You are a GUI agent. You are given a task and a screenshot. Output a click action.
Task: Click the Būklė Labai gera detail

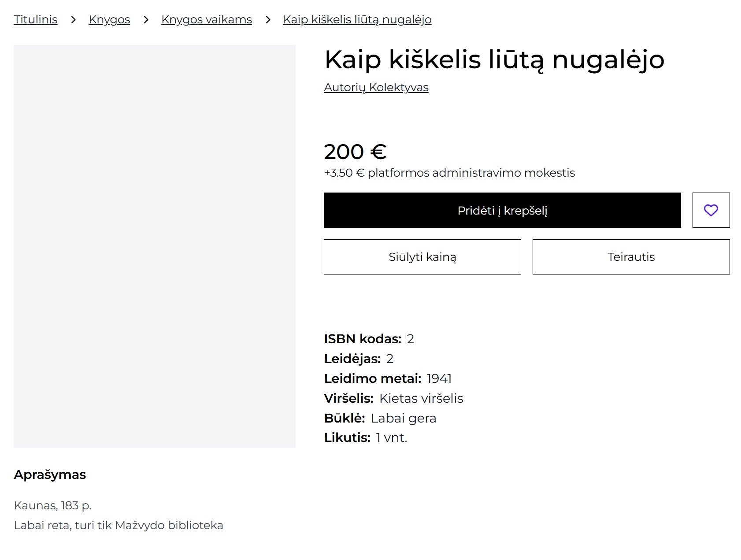click(380, 418)
